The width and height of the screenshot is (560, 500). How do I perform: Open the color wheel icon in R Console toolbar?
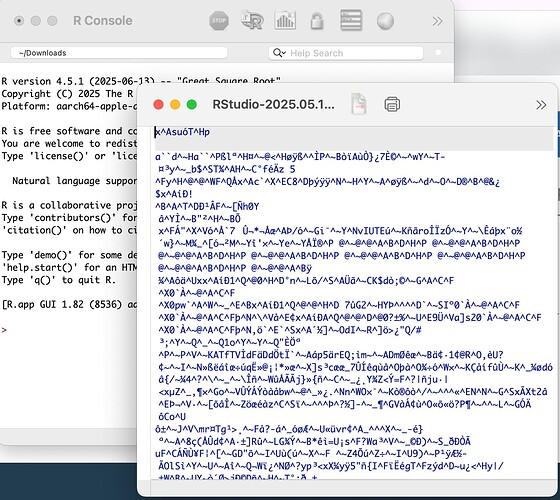pos(385,21)
